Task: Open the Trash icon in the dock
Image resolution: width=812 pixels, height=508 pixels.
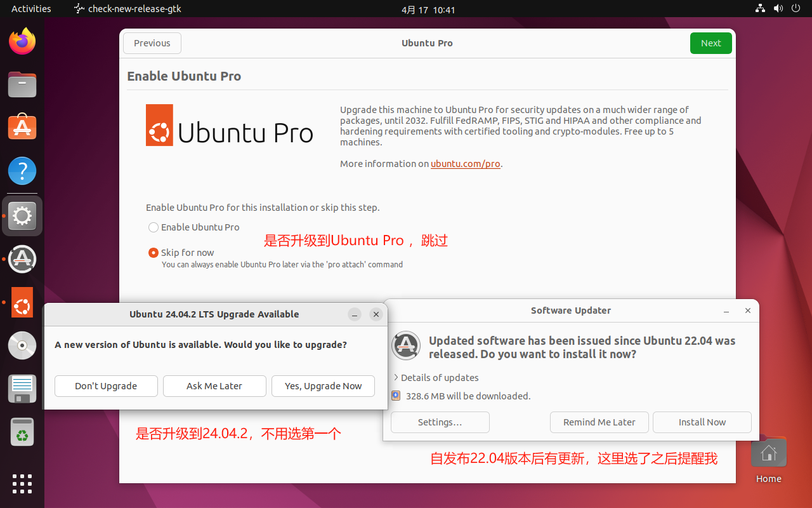Action: (22, 432)
